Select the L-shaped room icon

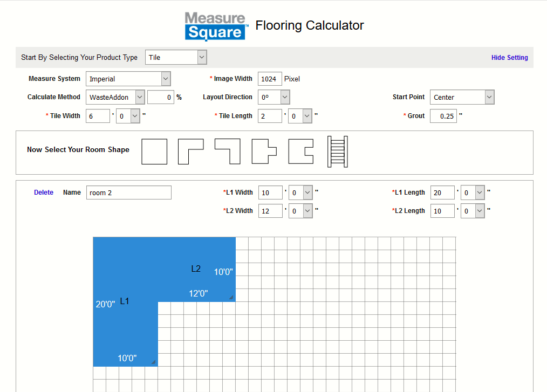191,152
